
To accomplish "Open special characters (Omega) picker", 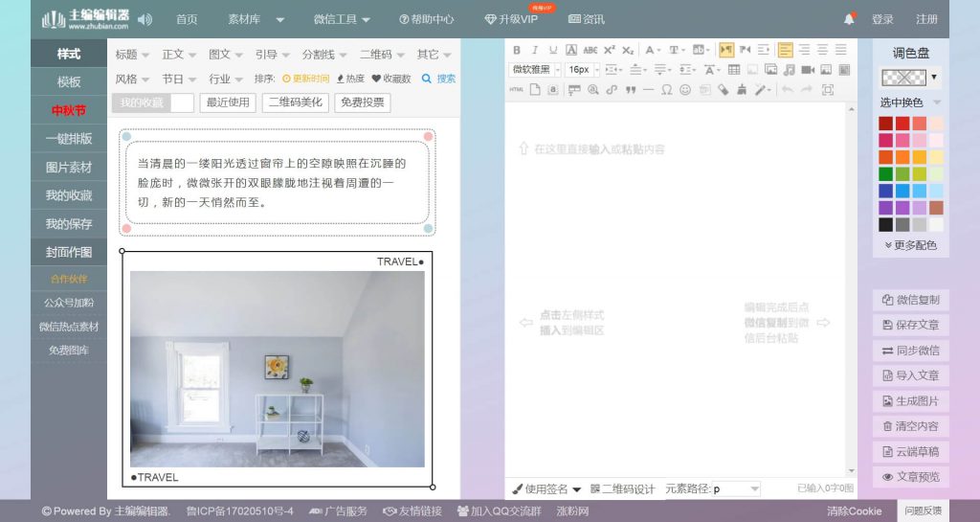I will (x=667, y=89).
